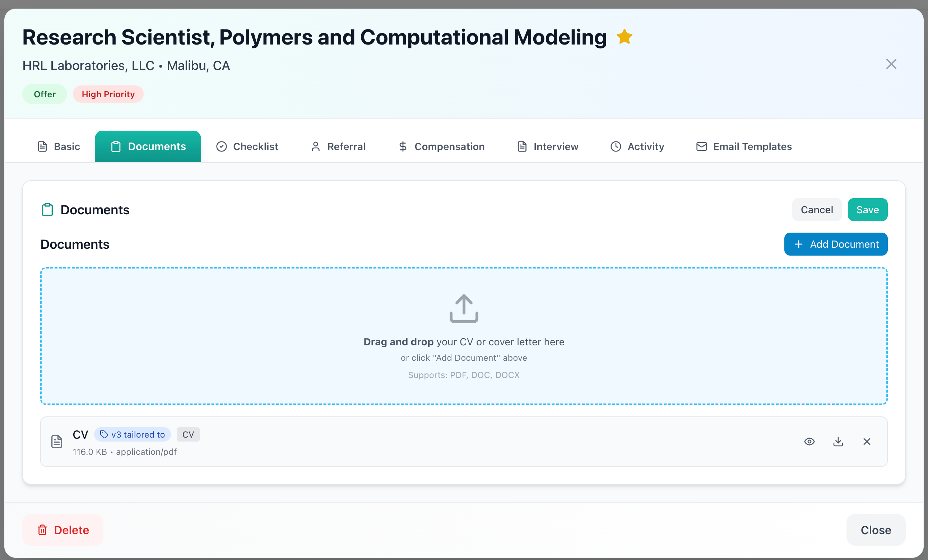This screenshot has height=560, width=928.
Task: Show the Activity tab
Action: point(637,146)
